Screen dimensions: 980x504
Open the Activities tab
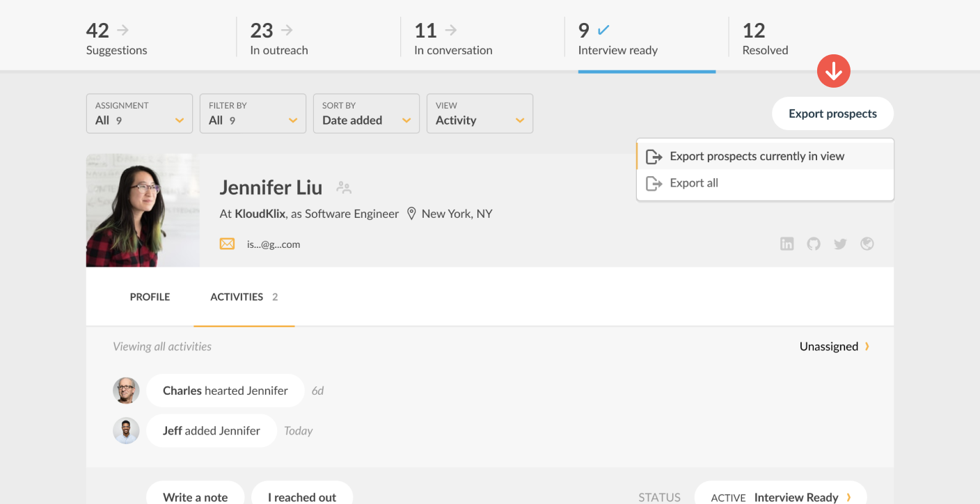coord(244,297)
